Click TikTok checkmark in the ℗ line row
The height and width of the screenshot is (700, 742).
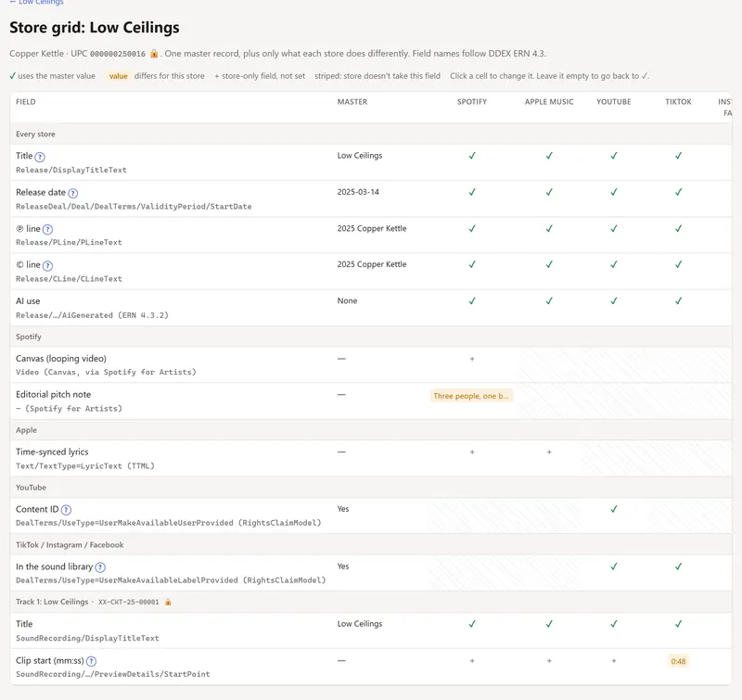pos(678,228)
